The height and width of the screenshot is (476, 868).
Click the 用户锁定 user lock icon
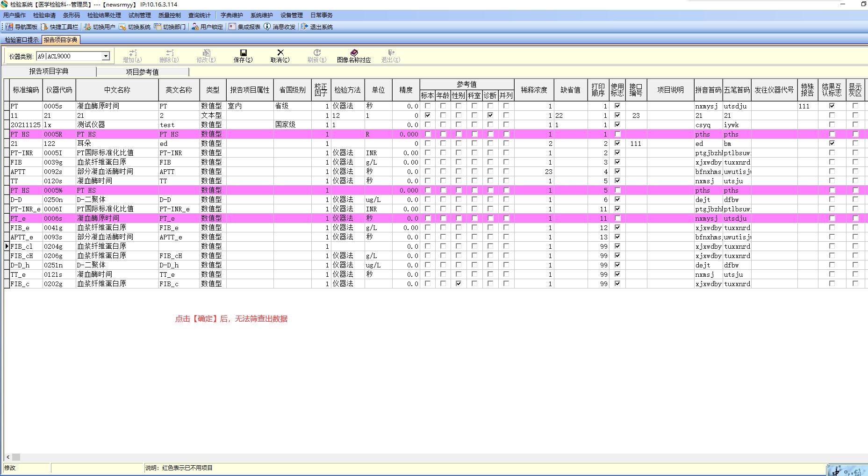[x=195, y=27]
